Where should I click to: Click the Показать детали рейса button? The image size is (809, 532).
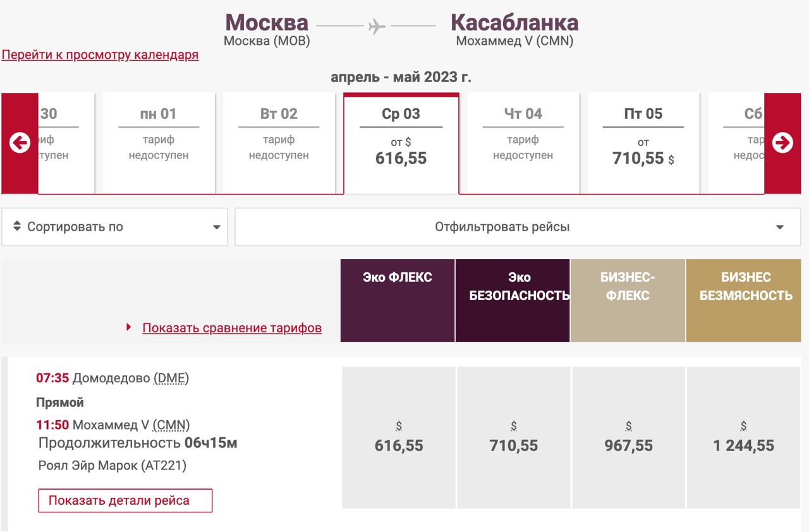coord(125,500)
